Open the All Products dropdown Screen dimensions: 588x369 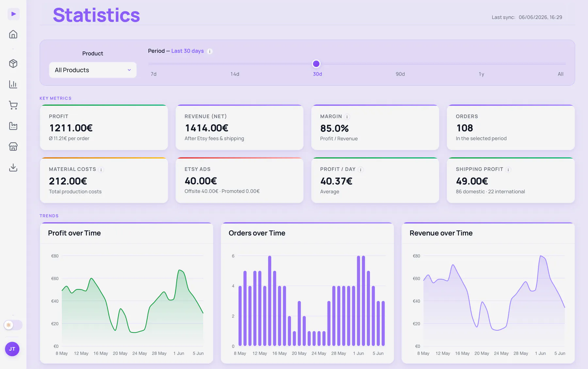(x=93, y=70)
